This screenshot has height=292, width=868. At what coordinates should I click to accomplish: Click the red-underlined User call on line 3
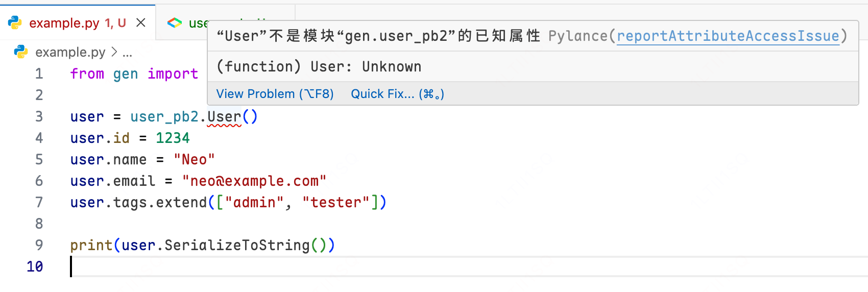[224, 117]
